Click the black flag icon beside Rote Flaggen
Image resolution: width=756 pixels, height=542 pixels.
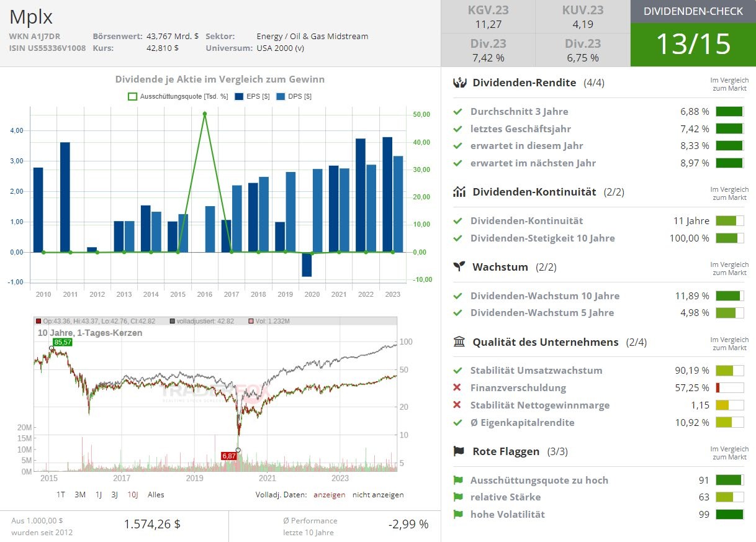[x=459, y=451]
